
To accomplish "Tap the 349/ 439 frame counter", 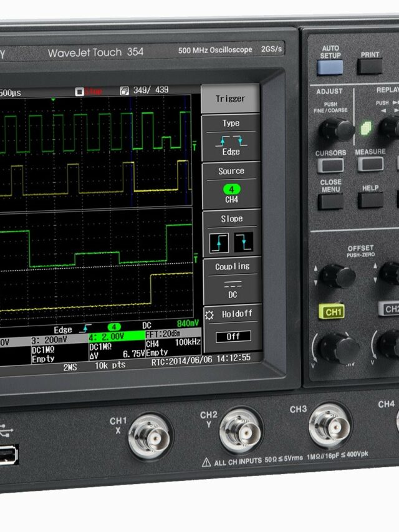I will 151,90.
